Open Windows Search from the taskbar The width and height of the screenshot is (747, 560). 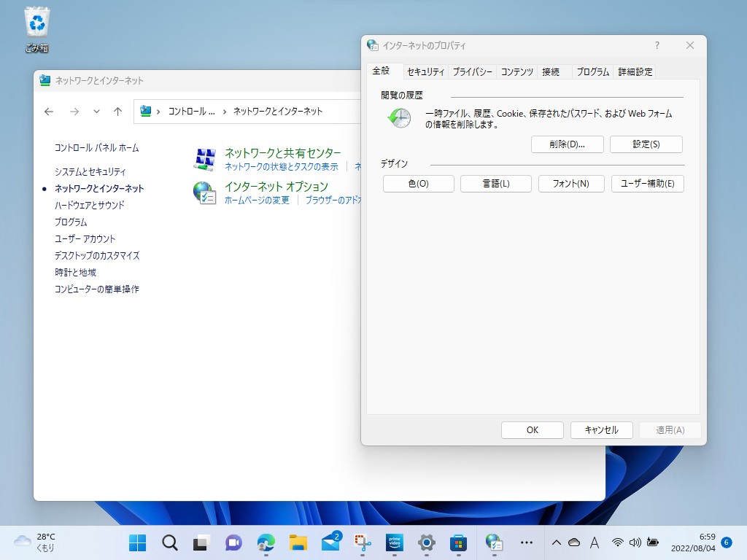[169, 542]
